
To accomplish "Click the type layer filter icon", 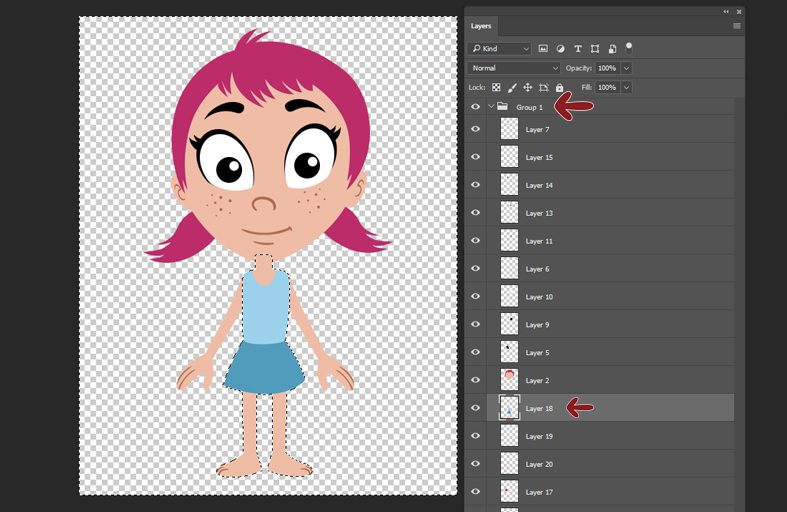I will coord(578,48).
